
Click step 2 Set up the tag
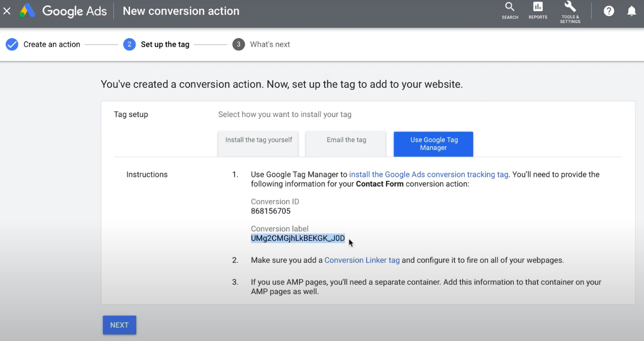[x=165, y=44]
